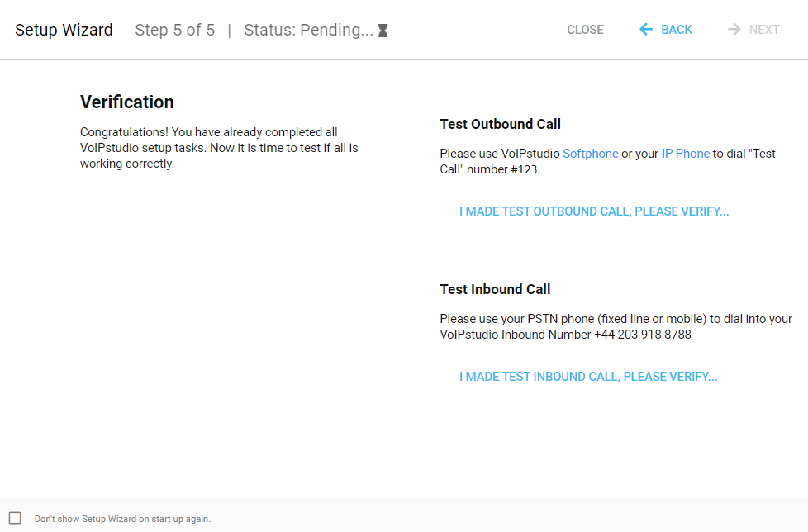The image size is (808, 532).
Task: Open the Softphone link
Action: pos(590,153)
